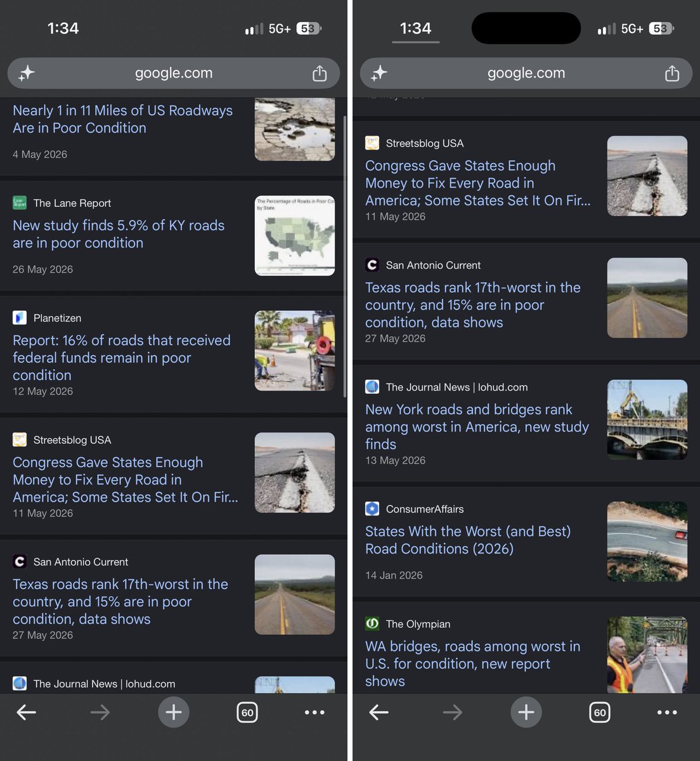Tap the '14 Jan 2026' date
The image size is (700, 761).
[394, 575]
